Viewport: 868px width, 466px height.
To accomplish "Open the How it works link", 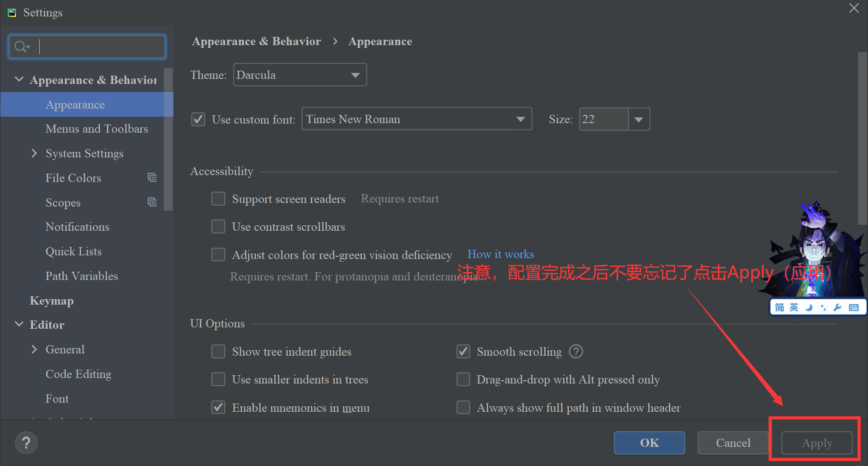I will 500,254.
